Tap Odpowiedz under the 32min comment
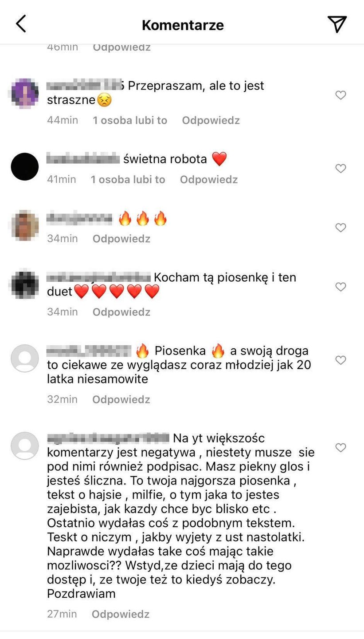Image resolution: width=364 pixels, height=639 pixels. (121, 399)
